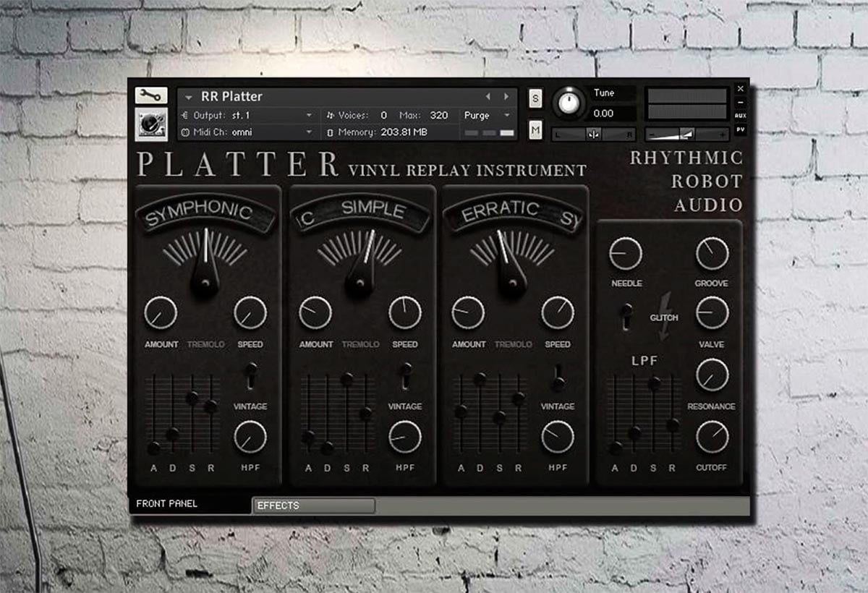Click the minus icon on the volume slider
Screen dimensions: 868x593
pyautogui.click(x=652, y=135)
